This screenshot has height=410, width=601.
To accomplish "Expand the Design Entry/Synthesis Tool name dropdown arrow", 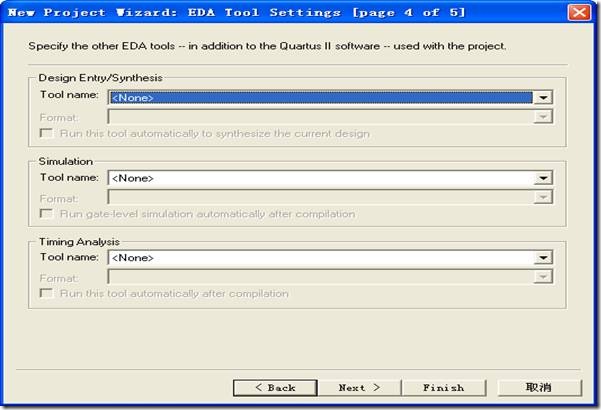I will click(542, 98).
